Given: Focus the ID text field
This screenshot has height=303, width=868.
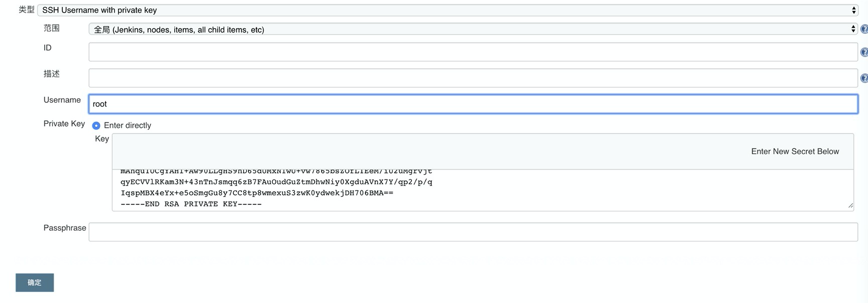Looking at the screenshot, I should tap(472, 52).
